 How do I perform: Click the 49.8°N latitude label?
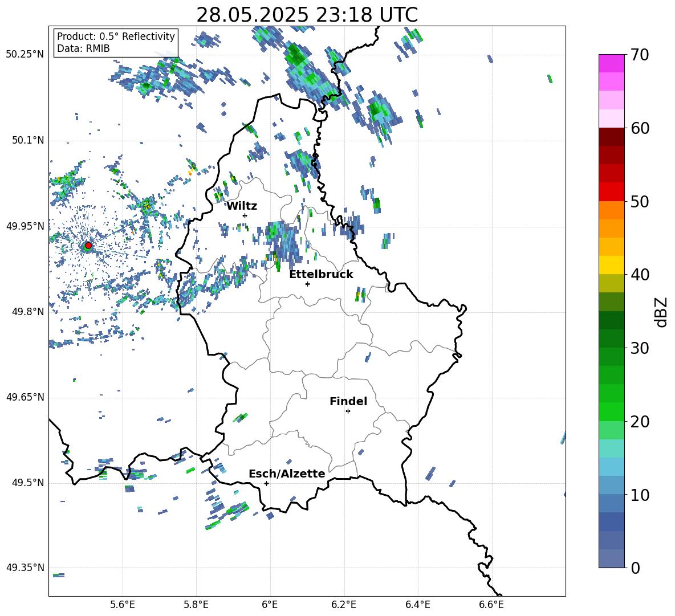[28, 312]
